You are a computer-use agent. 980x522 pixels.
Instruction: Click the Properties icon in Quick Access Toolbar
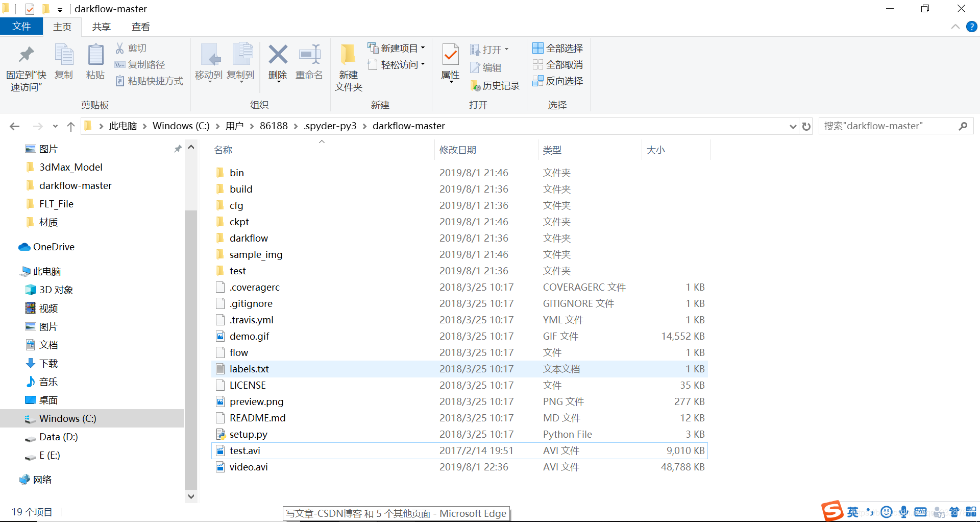click(30, 9)
